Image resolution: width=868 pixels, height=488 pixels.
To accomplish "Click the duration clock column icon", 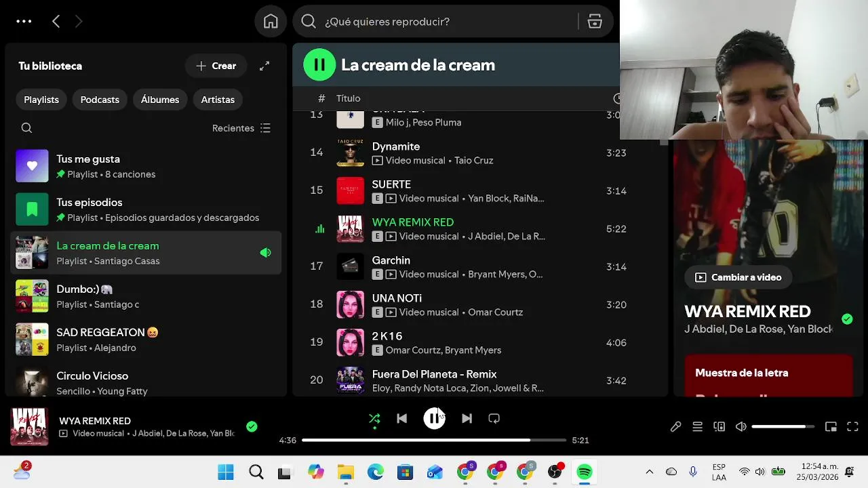I will 617,98.
